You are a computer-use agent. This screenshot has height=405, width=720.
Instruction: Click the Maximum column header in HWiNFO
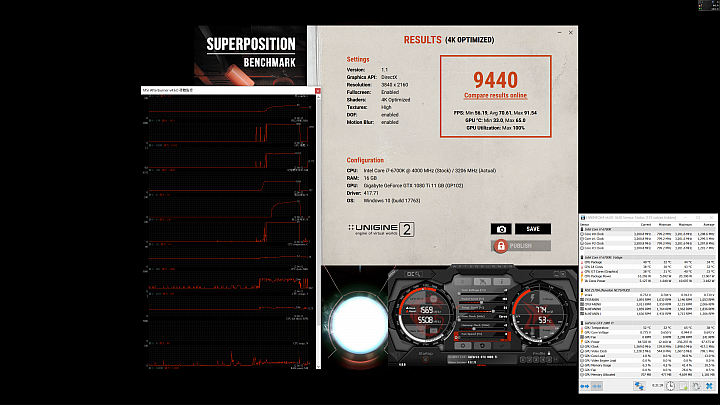(x=686, y=225)
